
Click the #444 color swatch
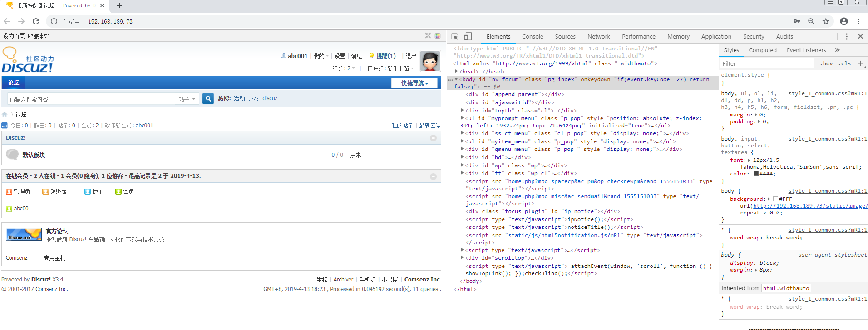[756, 174]
